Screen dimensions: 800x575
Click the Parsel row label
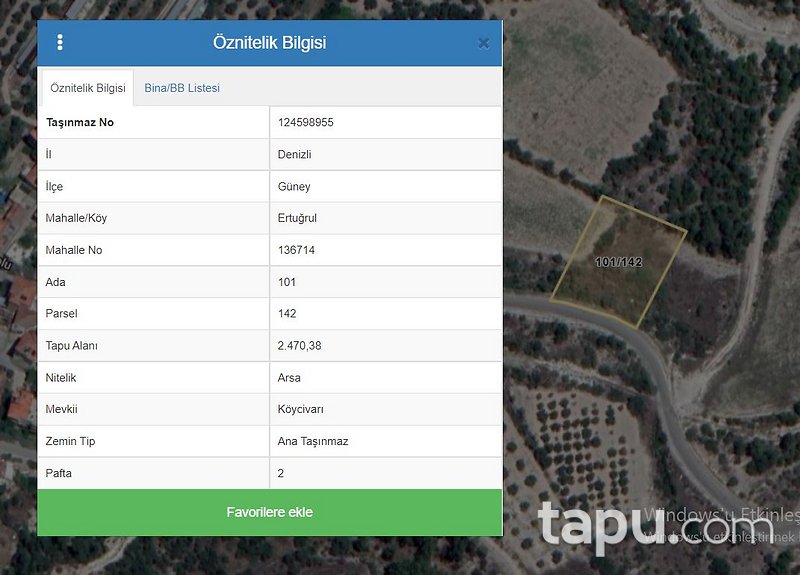[61, 314]
